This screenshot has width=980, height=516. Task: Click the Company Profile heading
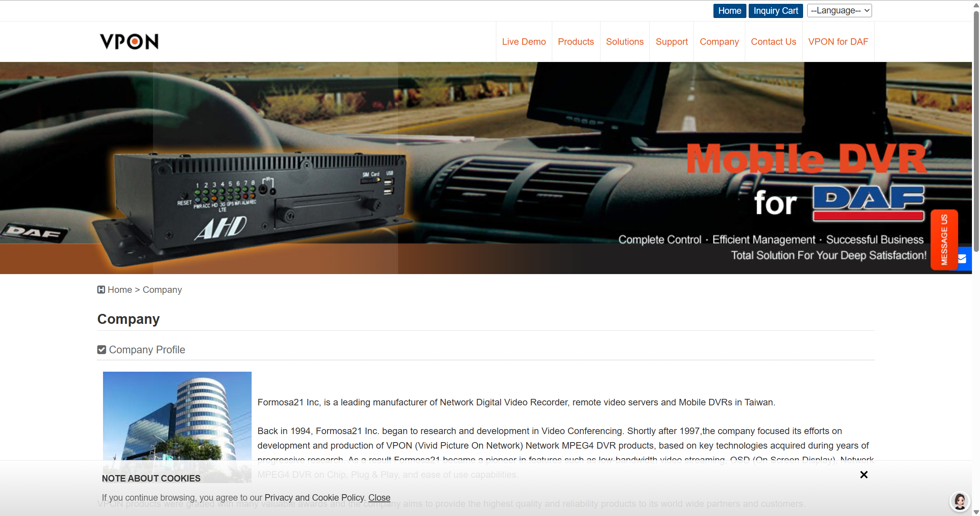coord(147,350)
